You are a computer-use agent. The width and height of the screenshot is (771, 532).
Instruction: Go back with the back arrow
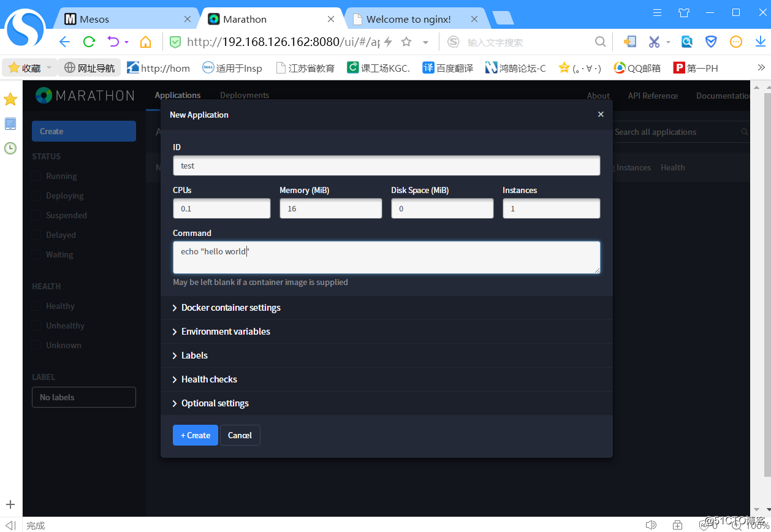coord(64,42)
